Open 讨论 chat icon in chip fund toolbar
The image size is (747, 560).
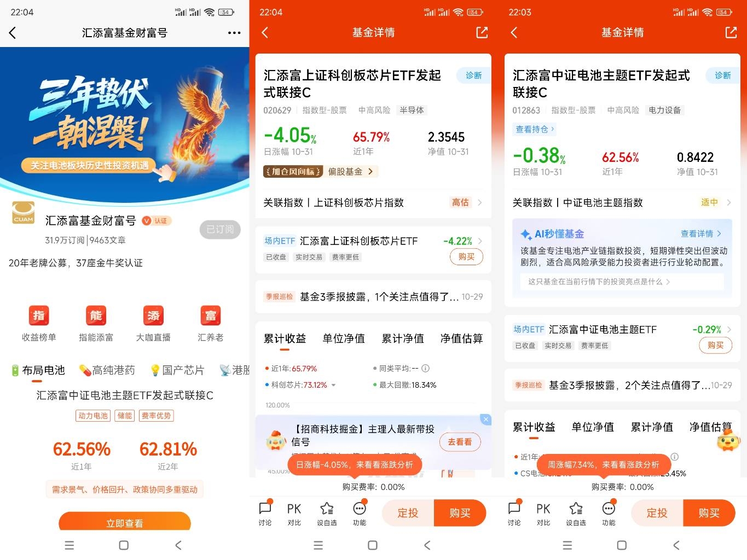265,514
